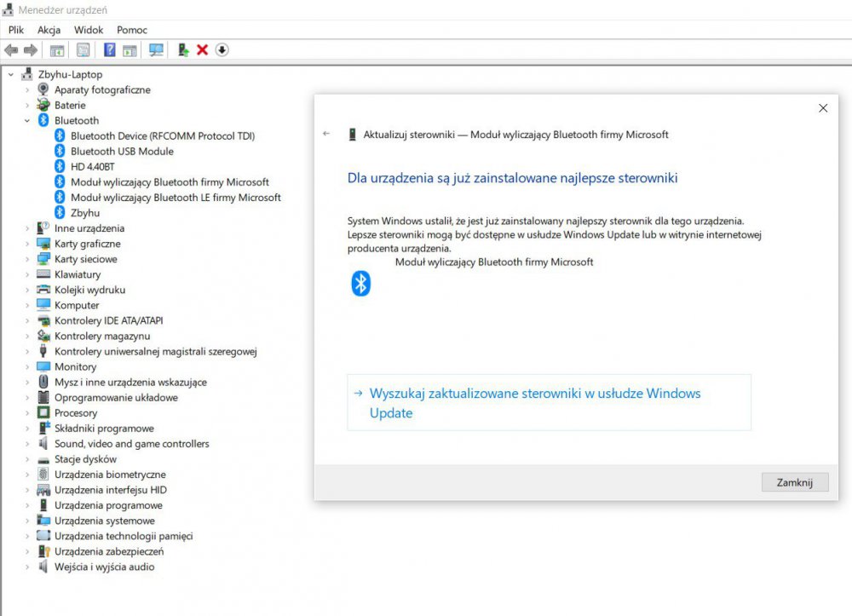Open the Pomoc menu
Image resolution: width=852 pixels, height=616 pixels.
click(x=132, y=30)
